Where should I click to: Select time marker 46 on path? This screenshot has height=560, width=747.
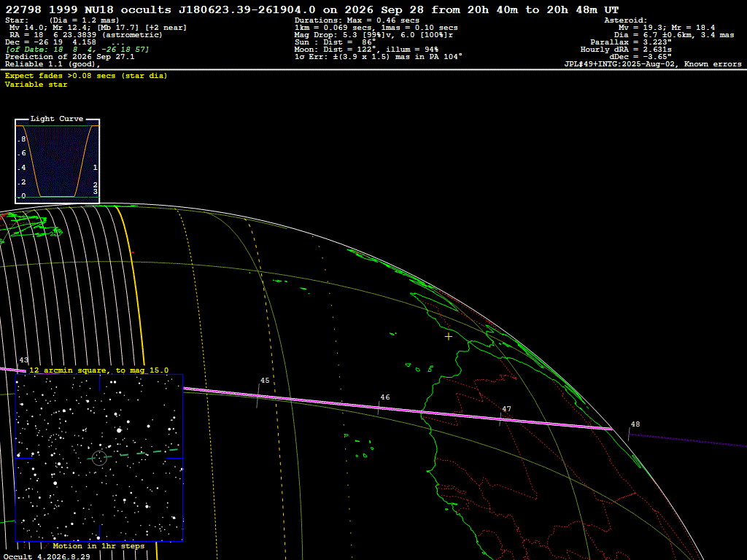coord(385,397)
